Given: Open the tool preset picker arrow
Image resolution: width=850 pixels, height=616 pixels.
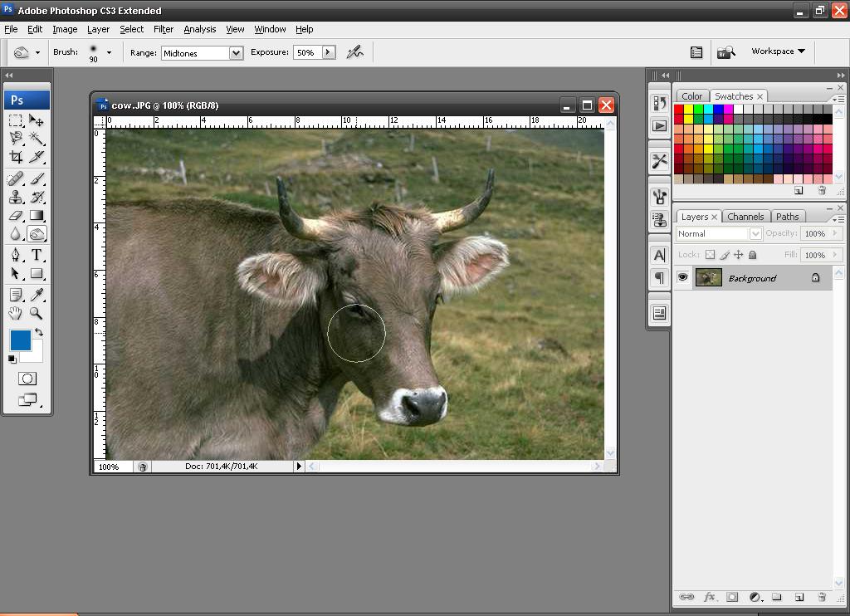Looking at the screenshot, I should [x=37, y=52].
